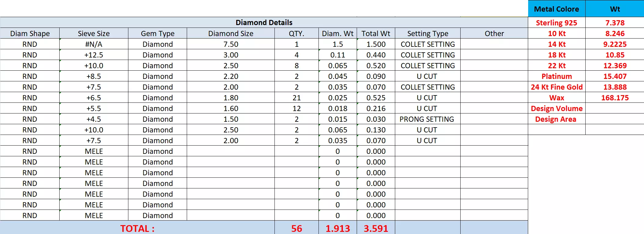Select the Sterling 925 cell
Viewport: 644px width, 234px height.
pyautogui.click(x=556, y=23)
